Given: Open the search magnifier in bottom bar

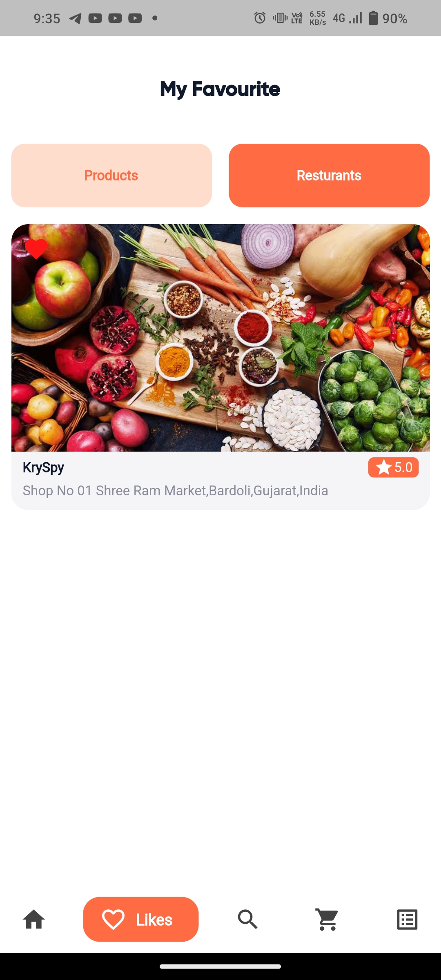Looking at the screenshot, I should pos(248,920).
